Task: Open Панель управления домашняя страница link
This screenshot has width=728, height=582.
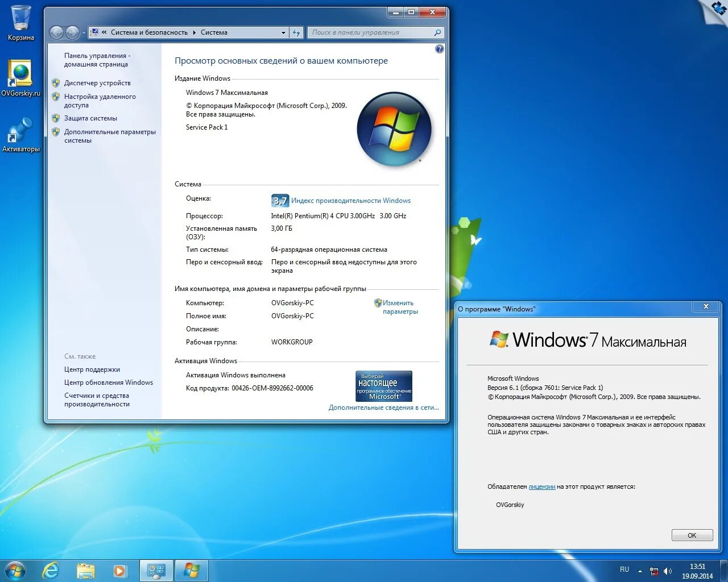Action: coord(97,60)
